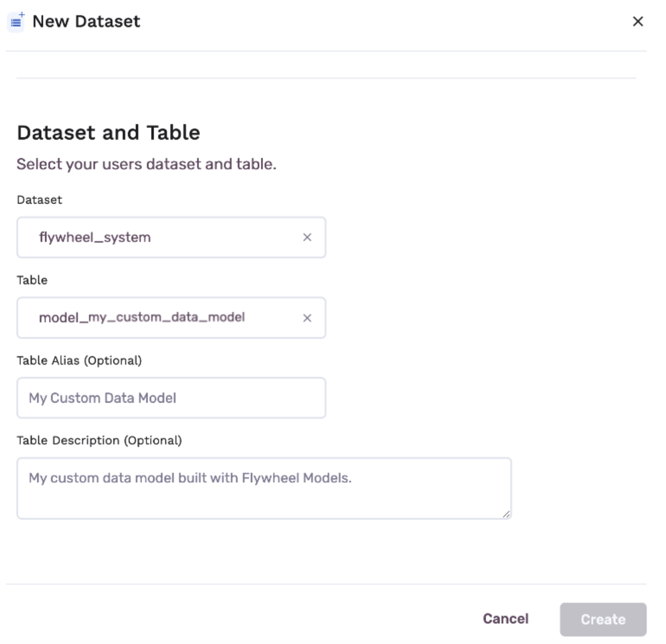Clear the model_my_custom_data_model table selection

coord(307,318)
